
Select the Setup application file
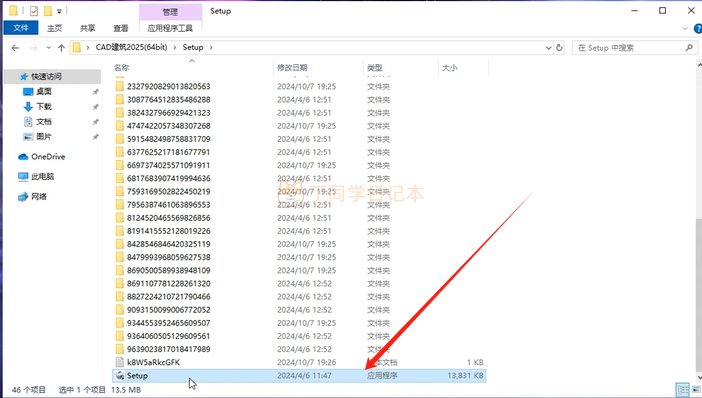(x=299, y=376)
